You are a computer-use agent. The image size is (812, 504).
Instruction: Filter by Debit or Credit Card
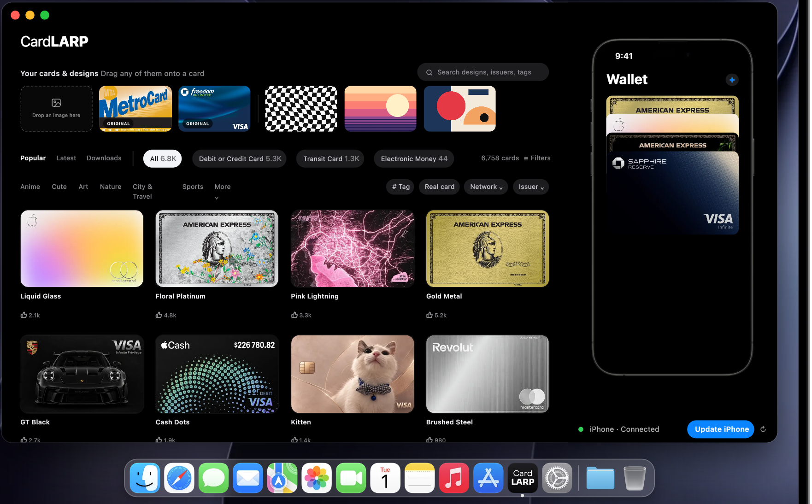click(240, 158)
